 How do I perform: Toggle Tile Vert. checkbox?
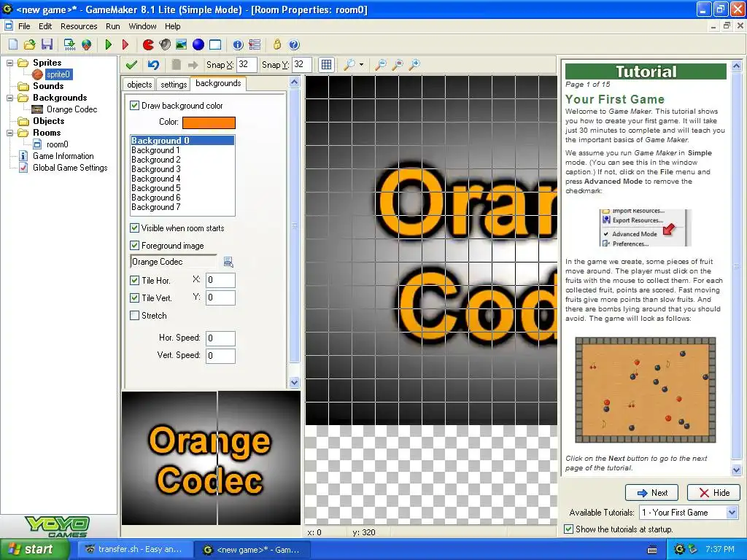[x=135, y=298]
